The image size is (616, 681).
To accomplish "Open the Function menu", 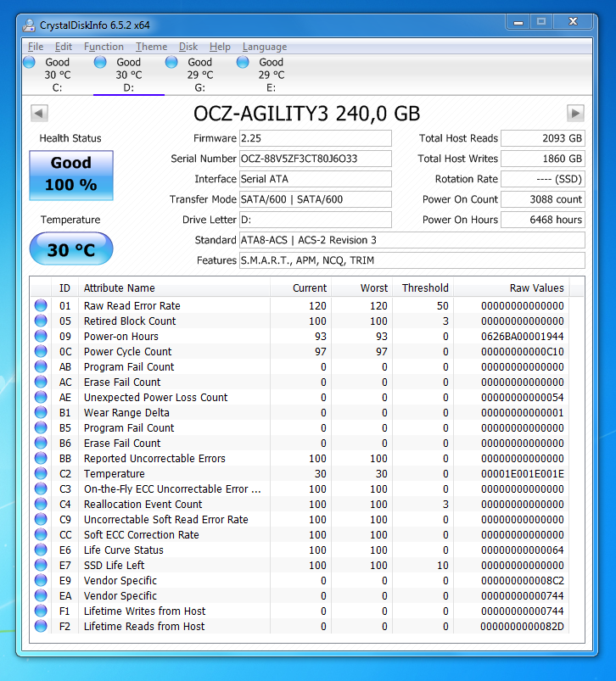I will [x=104, y=47].
